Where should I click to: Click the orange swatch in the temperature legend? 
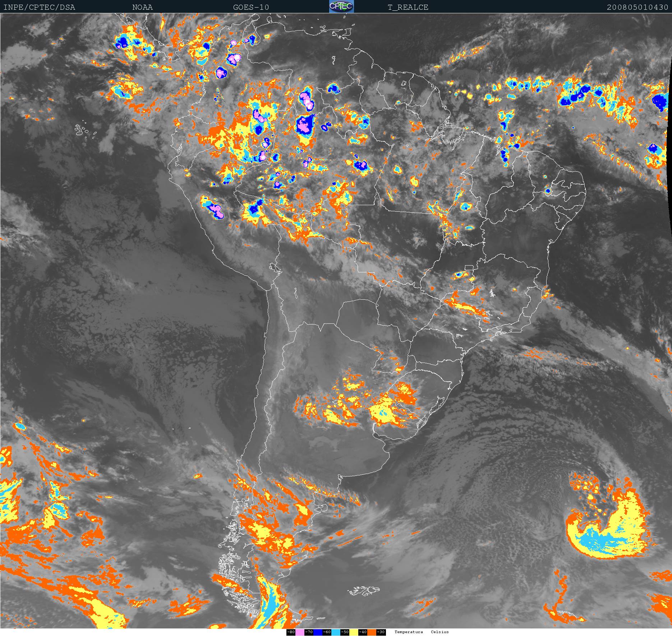[x=372, y=632]
